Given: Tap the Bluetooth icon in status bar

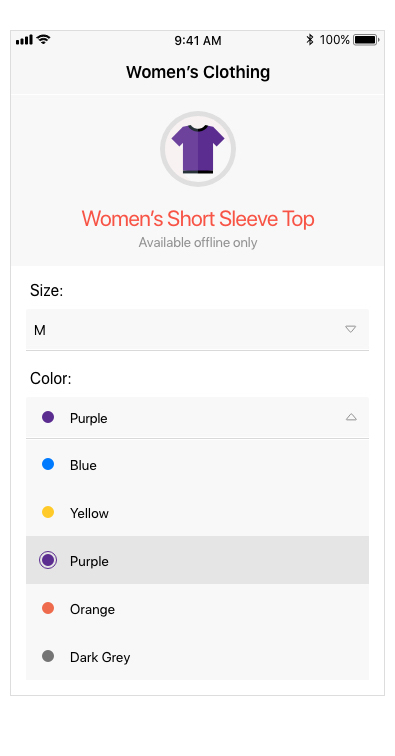Looking at the screenshot, I should tap(310, 40).
